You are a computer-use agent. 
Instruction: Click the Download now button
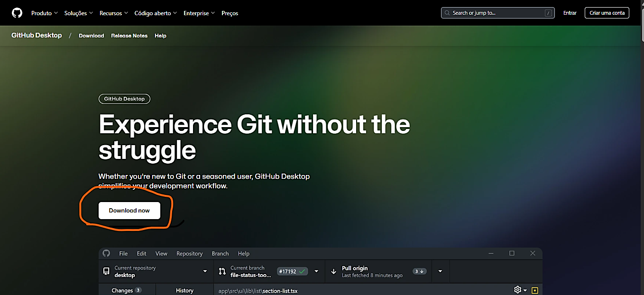(x=129, y=211)
